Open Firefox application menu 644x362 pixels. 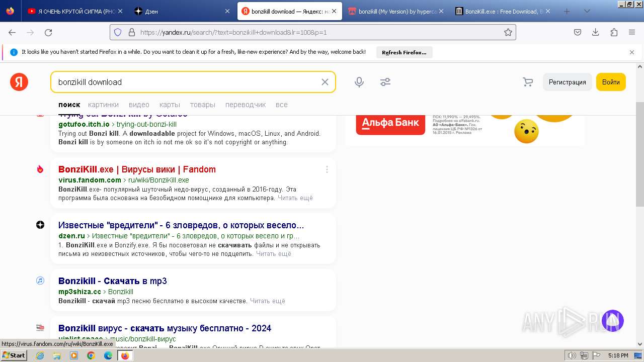click(x=632, y=32)
